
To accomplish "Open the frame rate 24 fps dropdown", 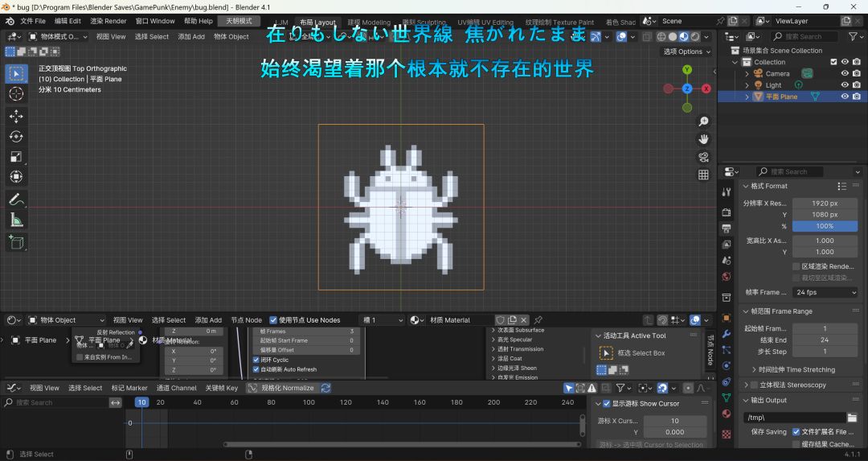I will [x=825, y=292].
